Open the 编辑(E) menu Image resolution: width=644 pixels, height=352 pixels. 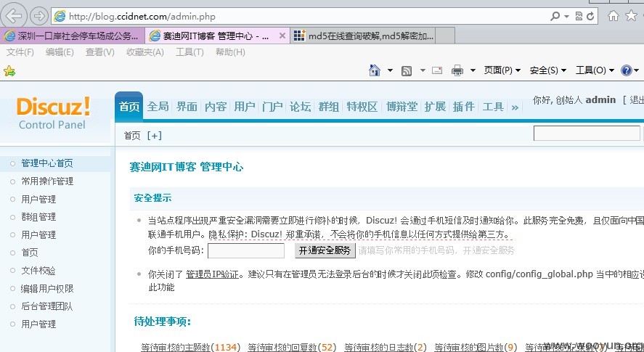pos(60,52)
